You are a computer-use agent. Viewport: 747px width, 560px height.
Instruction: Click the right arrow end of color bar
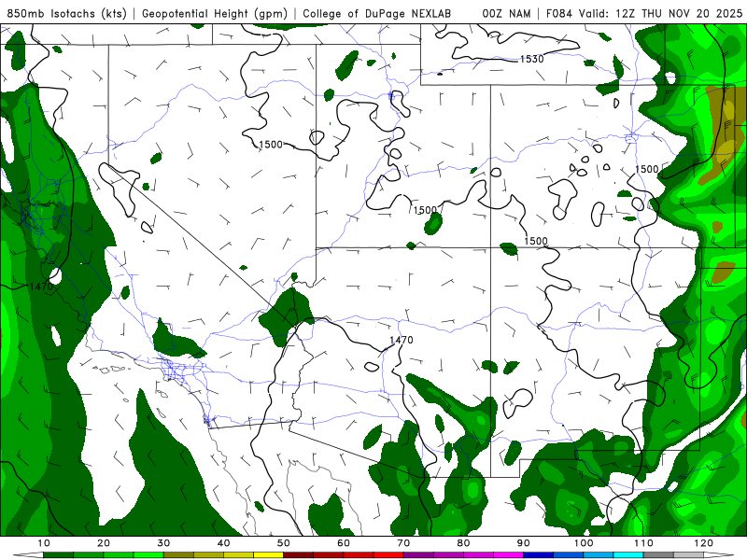[718, 555]
